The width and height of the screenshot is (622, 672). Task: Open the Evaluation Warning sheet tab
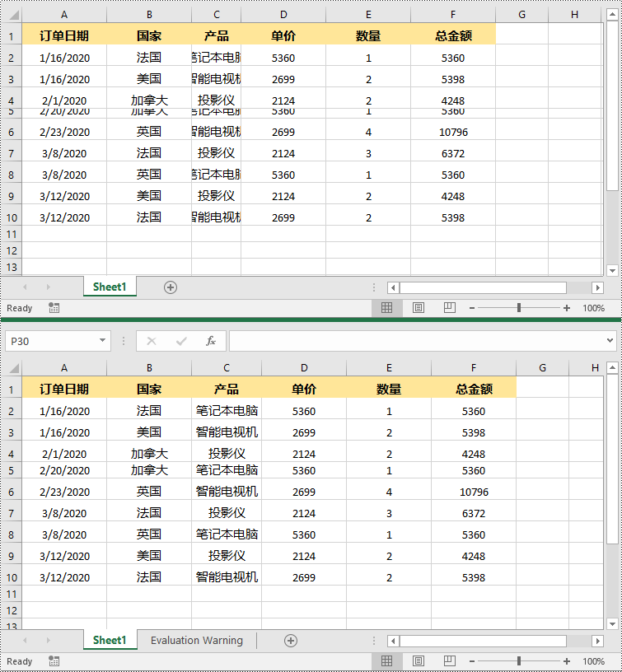point(197,640)
